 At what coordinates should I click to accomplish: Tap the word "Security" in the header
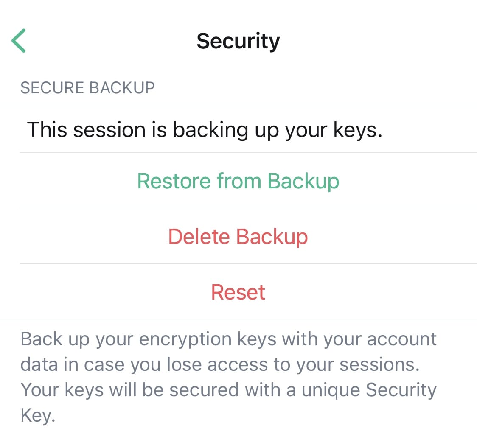[x=238, y=41]
